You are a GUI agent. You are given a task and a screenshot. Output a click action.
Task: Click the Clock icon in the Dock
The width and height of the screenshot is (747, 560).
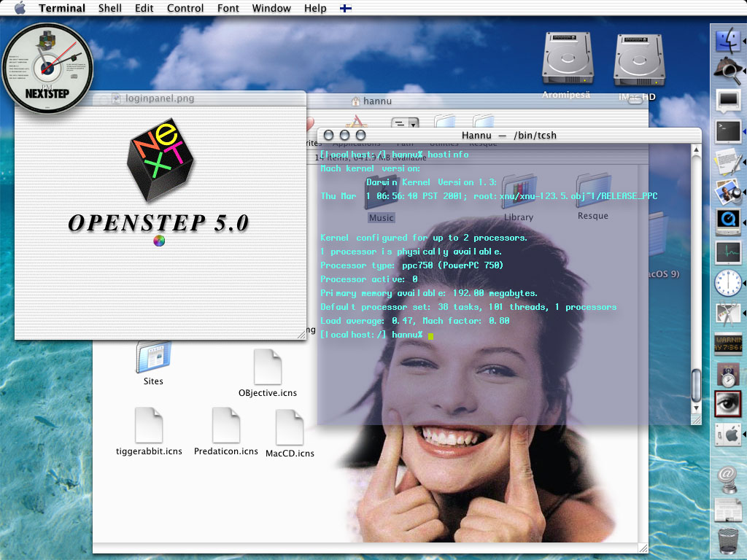point(728,283)
